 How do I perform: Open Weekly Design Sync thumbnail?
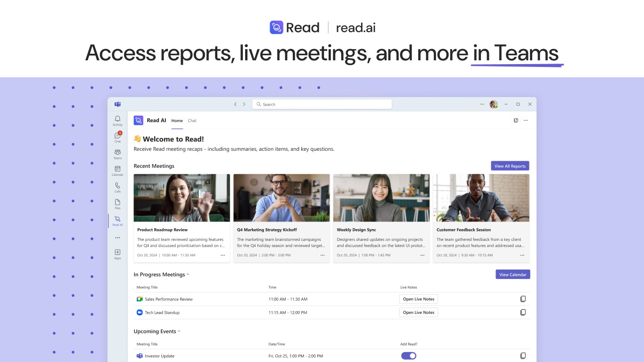click(381, 198)
